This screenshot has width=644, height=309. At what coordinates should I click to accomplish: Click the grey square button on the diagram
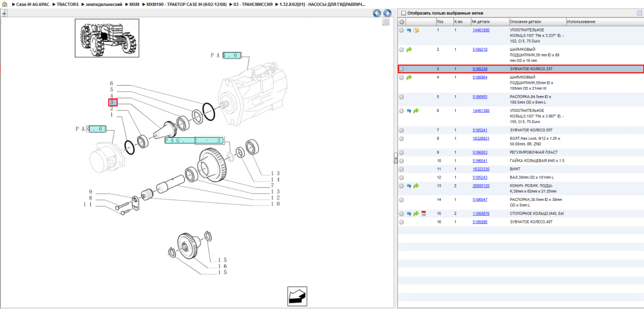pos(385,23)
